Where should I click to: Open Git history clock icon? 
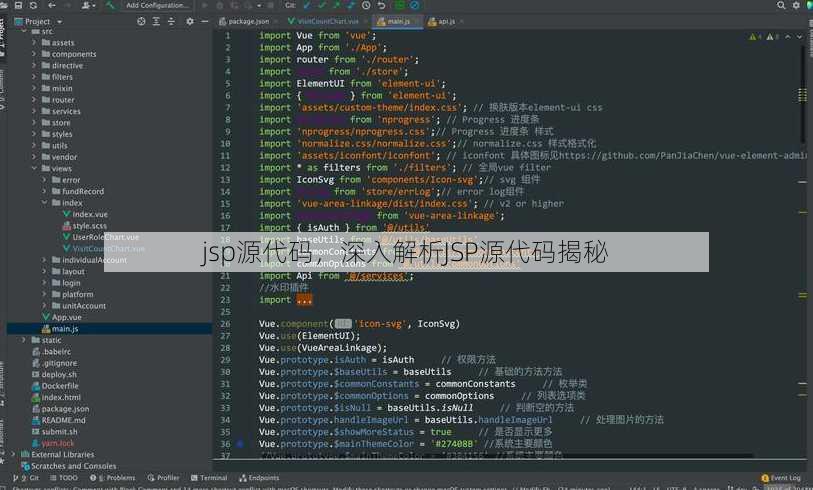coord(366,5)
